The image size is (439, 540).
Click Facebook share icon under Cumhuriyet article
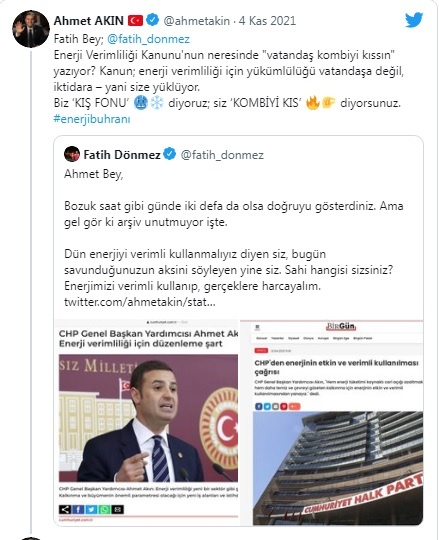tap(78, 509)
